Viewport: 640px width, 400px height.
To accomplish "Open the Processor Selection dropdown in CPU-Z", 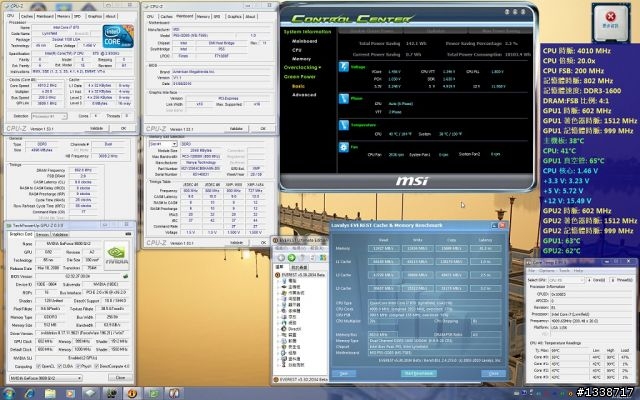I will pos(49,116).
